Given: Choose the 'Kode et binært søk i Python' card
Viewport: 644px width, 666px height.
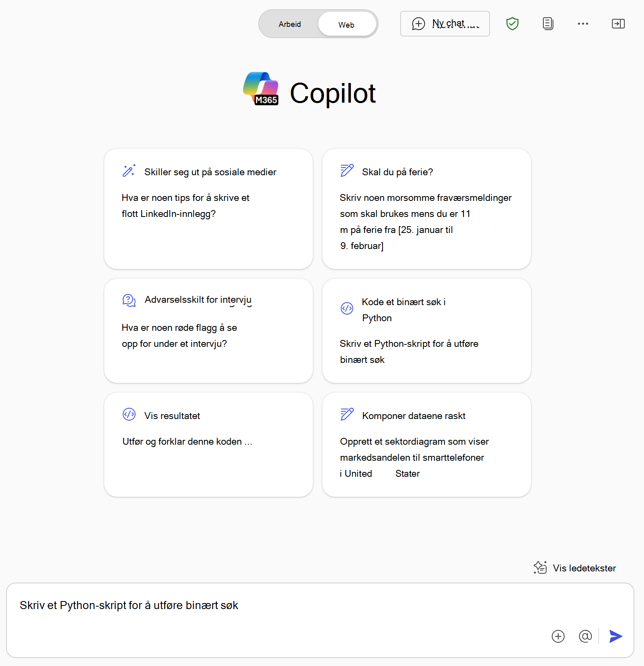Looking at the screenshot, I should point(426,331).
